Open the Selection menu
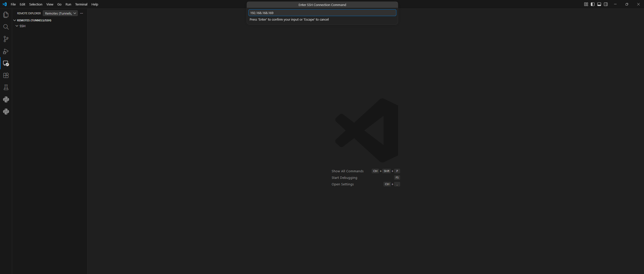The width and height of the screenshot is (644, 274). tap(36, 4)
